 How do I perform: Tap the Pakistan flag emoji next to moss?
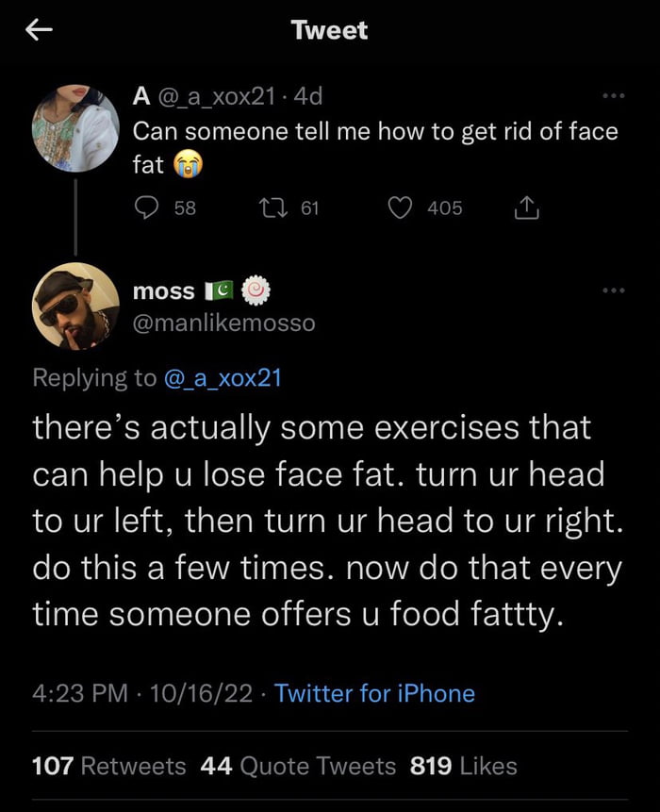(219, 291)
